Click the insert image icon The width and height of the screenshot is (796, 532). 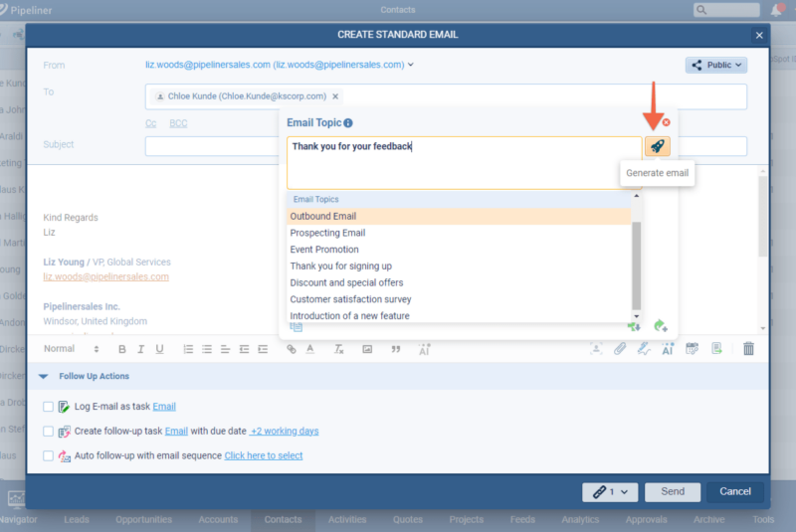367,349
